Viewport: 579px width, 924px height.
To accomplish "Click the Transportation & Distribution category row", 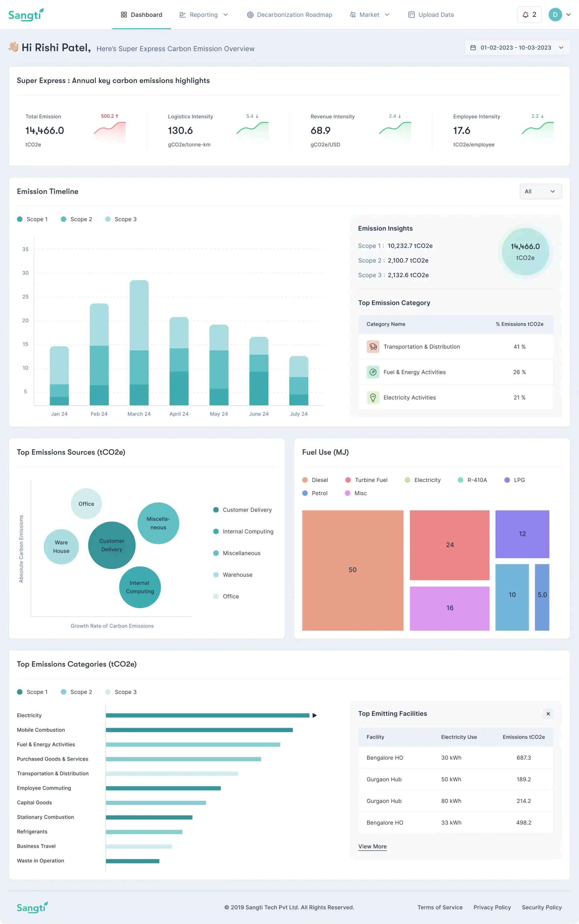I will [x=456, y=346].
